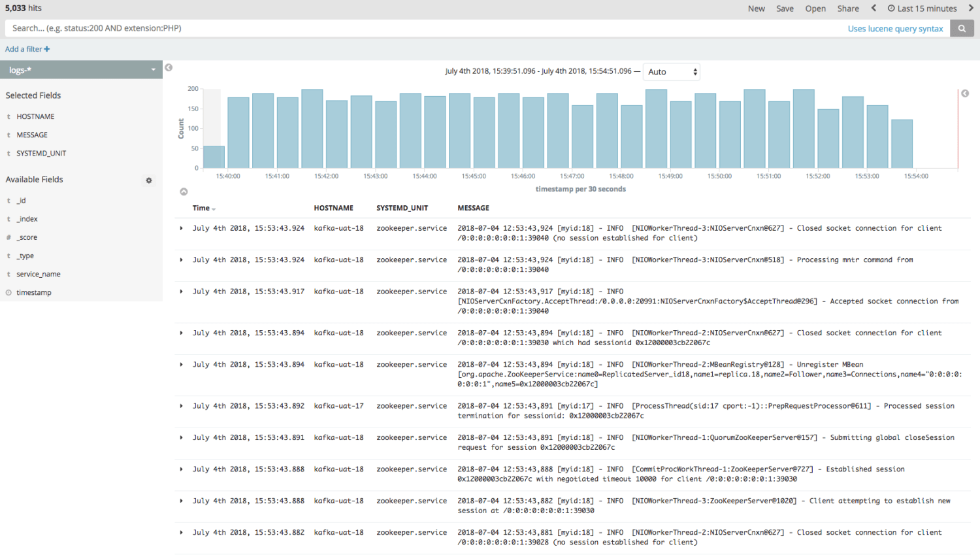Open the Available Fields settings gear

(149, 180)
